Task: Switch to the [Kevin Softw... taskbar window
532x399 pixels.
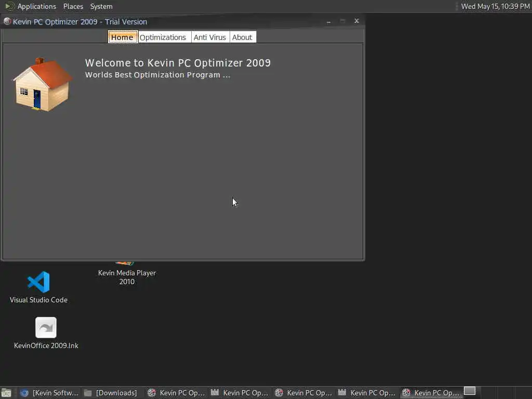Action: point(49,393)
